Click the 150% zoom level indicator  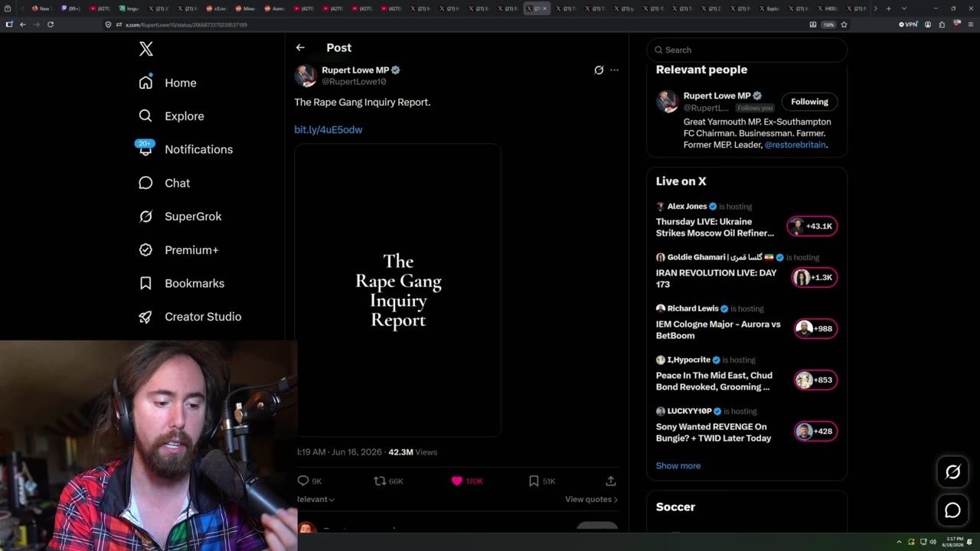point(828,24)
